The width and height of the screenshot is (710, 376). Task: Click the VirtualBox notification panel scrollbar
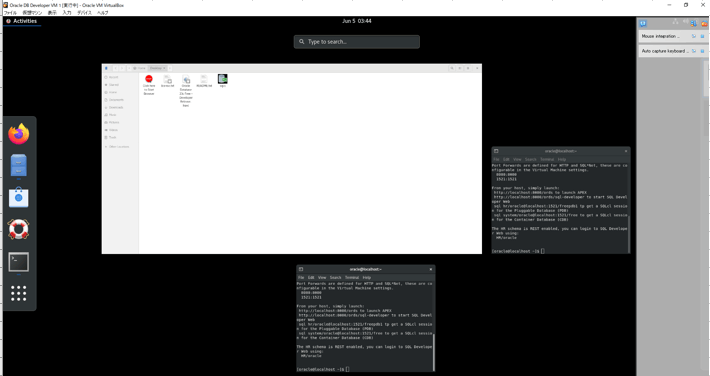pyautogui.click(x=706, y=78)
